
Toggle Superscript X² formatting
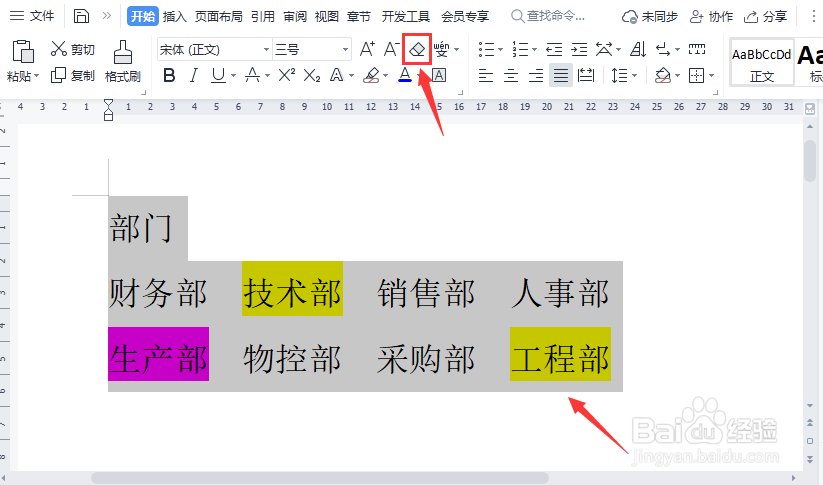[x=287, y=76]
